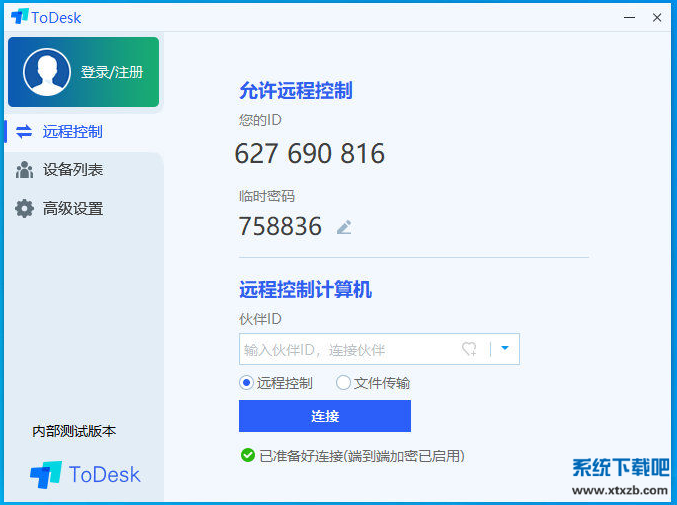Click the pencil icon to edit temporary password
Screen dimensions: 677x505
(344, 227)
